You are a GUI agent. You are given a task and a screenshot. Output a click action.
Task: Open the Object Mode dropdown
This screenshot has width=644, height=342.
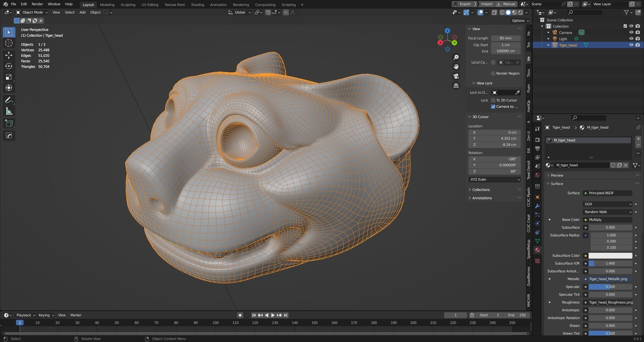(x=31, y=12)
